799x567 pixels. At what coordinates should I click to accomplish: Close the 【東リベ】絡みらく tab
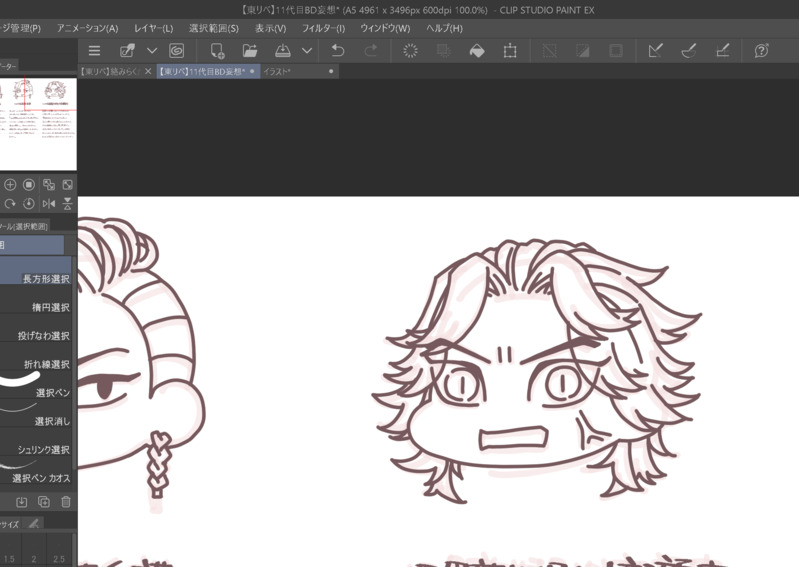pyautogui.click(x=148, y=71)
